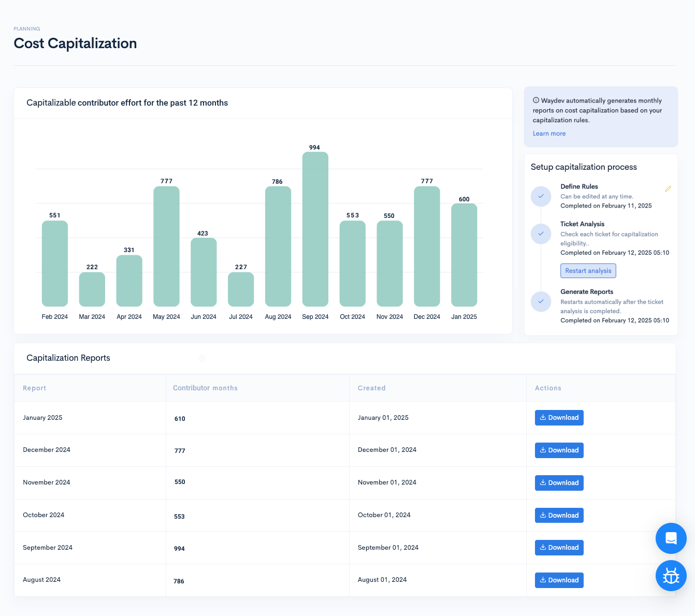Open the chat support bubble icon
The height and width of the screenshot is (616, 695).
671,538
